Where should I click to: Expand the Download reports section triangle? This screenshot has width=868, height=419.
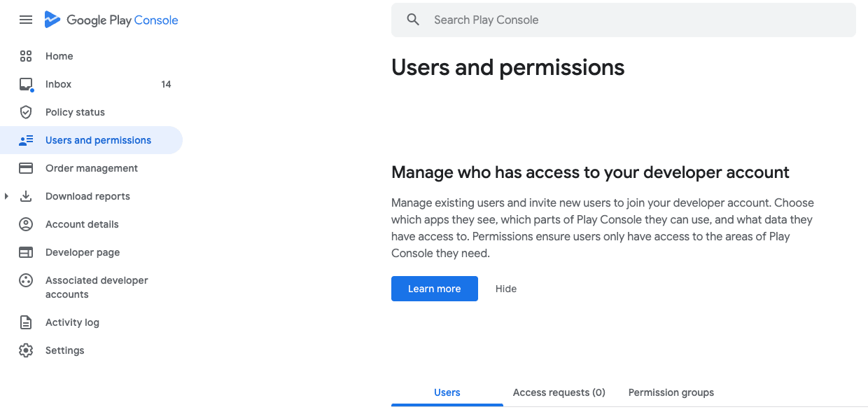click(x=6, y=196)
